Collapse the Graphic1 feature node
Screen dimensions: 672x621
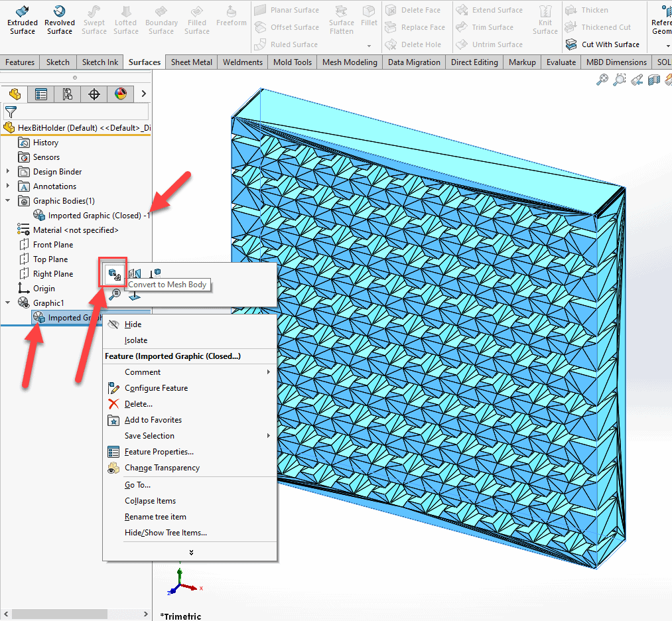8,303
